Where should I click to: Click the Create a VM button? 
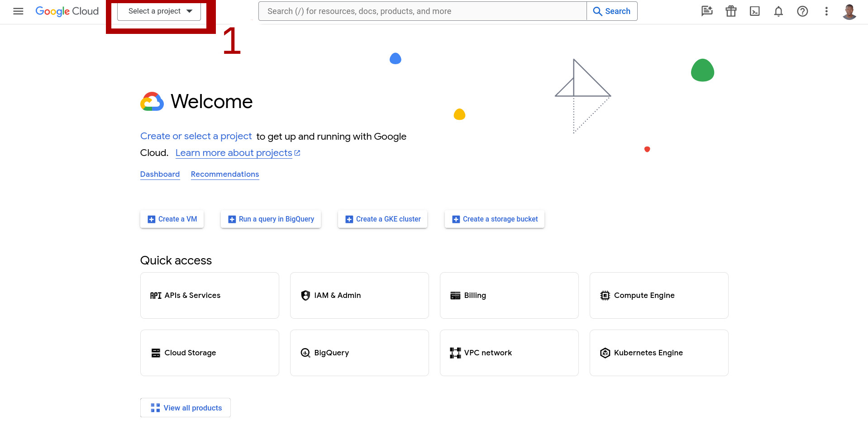point(172,219)
